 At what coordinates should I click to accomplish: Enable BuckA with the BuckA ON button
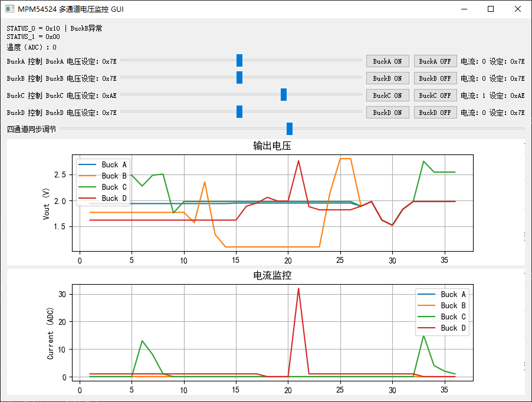(387, 61)
